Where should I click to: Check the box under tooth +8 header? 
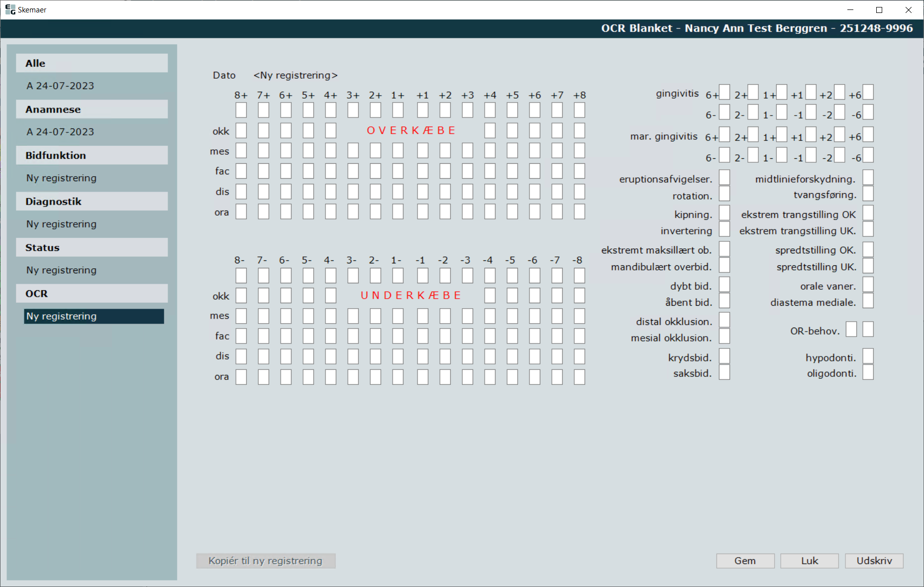point(580,110)
